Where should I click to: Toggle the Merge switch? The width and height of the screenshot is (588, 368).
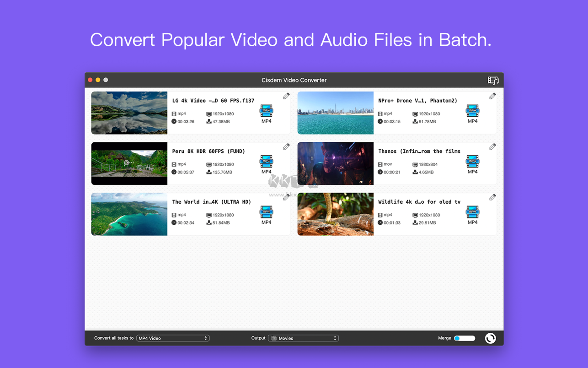[x=465, y=338]
